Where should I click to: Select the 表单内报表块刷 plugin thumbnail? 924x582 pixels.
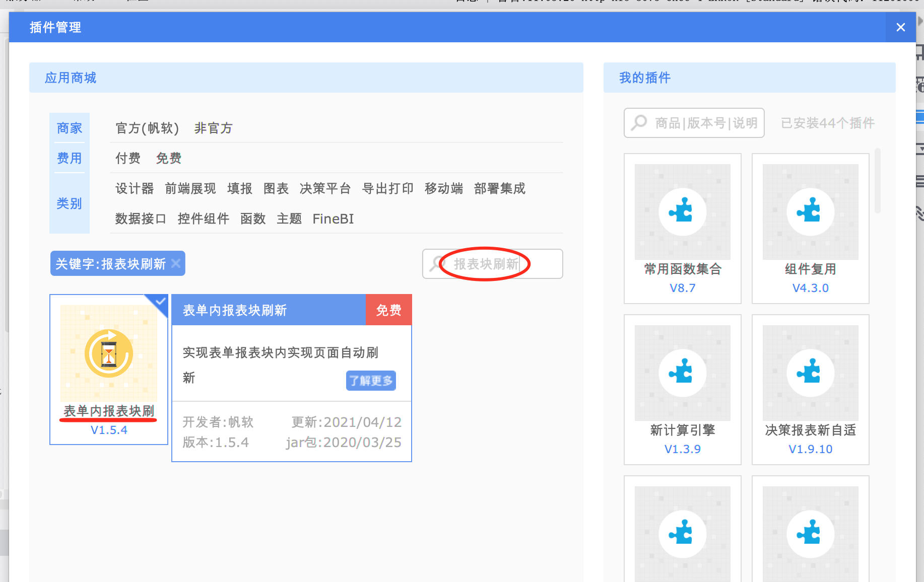tap(109, 353)
